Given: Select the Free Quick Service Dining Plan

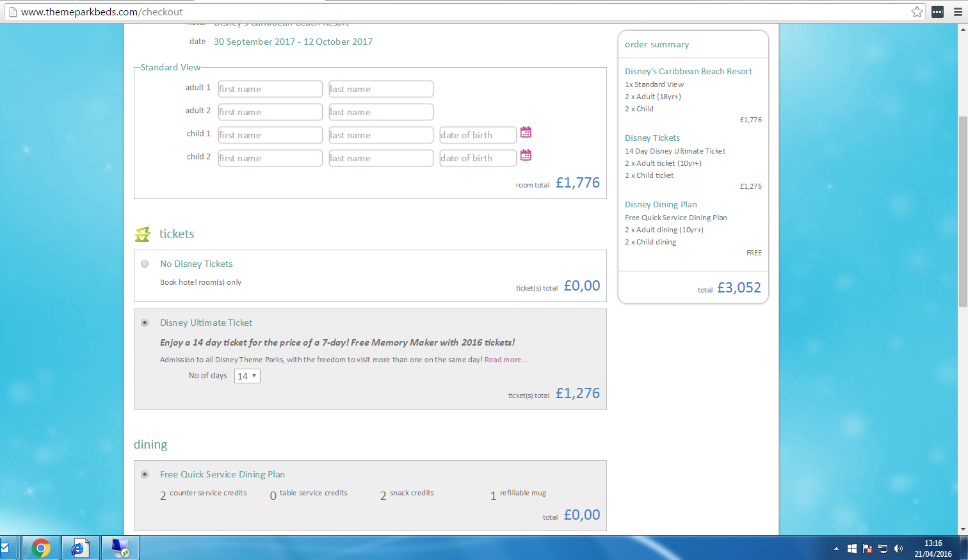Looking at the screenshot, I should (145, 474).
